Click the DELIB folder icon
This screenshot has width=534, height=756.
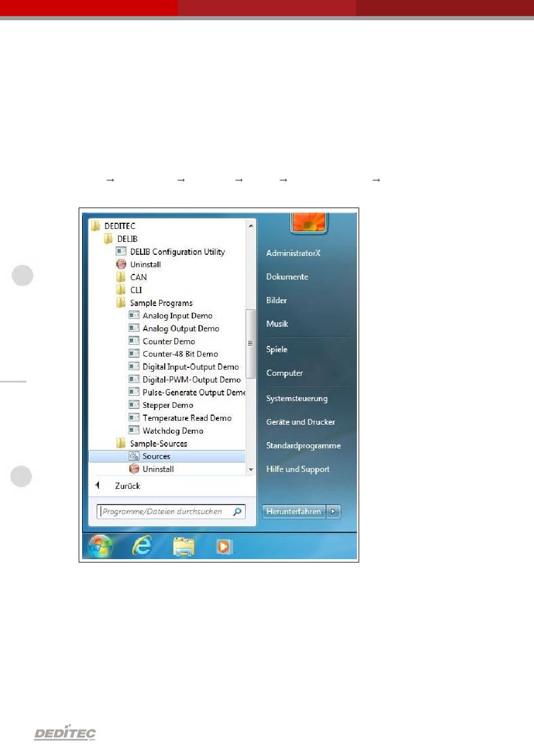pos(108,239)
